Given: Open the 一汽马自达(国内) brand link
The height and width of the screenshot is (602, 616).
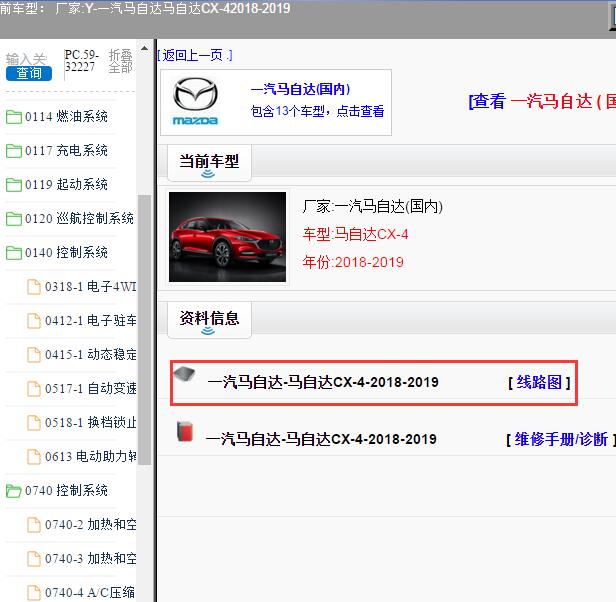Looking at the screenshot, I should (x=301, y=89).
